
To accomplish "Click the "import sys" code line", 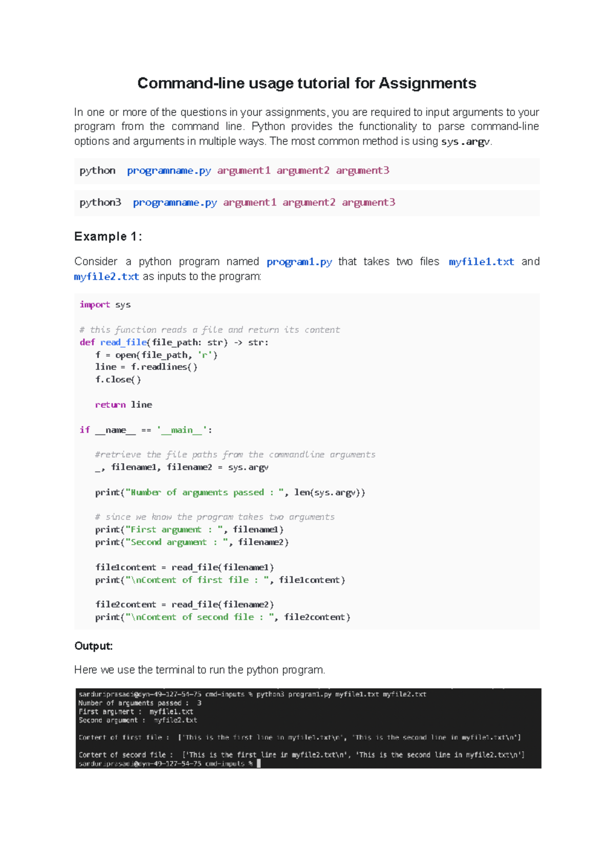I will tap(105, 304).
